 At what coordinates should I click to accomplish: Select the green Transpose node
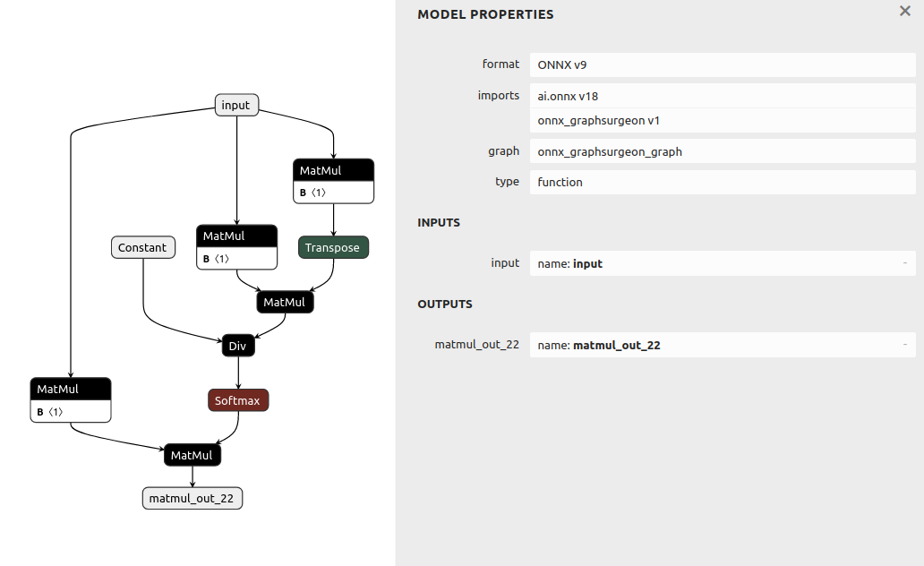tap(333, 247)
